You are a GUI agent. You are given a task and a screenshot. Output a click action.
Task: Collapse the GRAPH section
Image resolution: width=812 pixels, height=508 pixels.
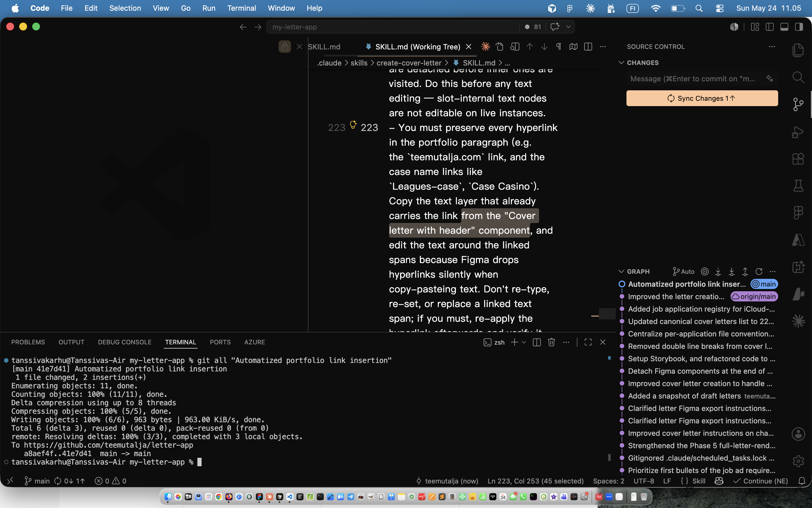621,271
